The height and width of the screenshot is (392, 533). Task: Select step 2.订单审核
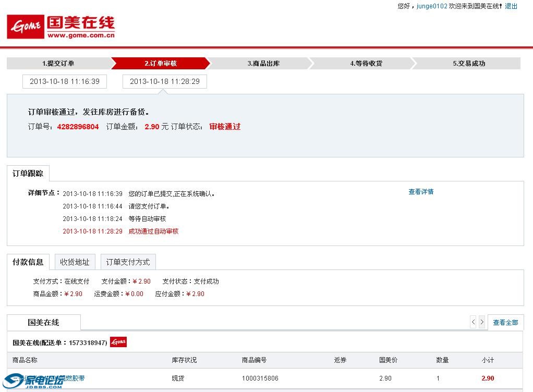coord(161,64)
